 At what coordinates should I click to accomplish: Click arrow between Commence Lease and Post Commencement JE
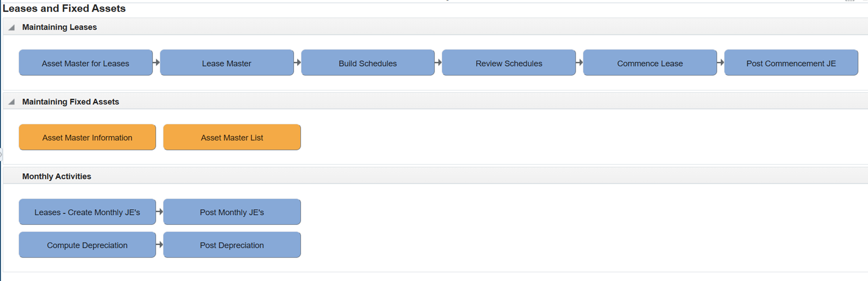[x=721, y=62]
